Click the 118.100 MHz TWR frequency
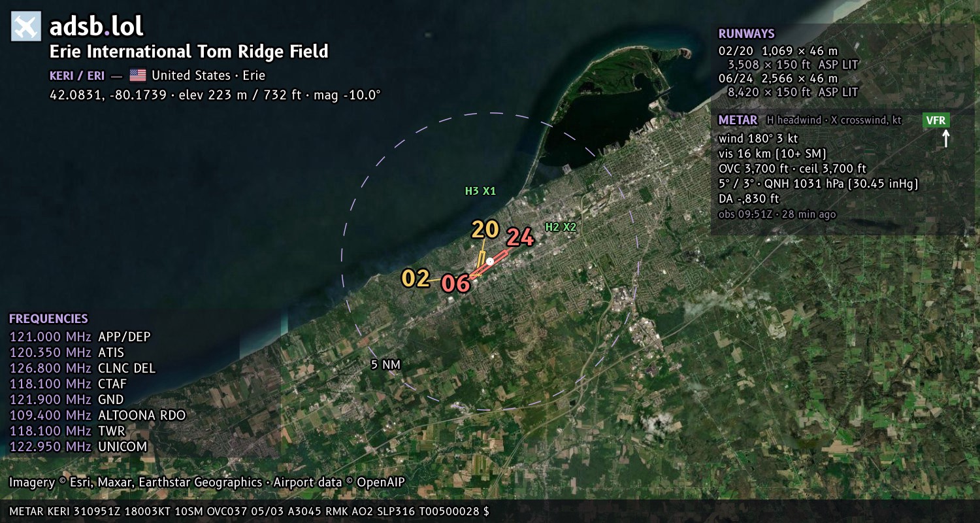 coord(67,431)
